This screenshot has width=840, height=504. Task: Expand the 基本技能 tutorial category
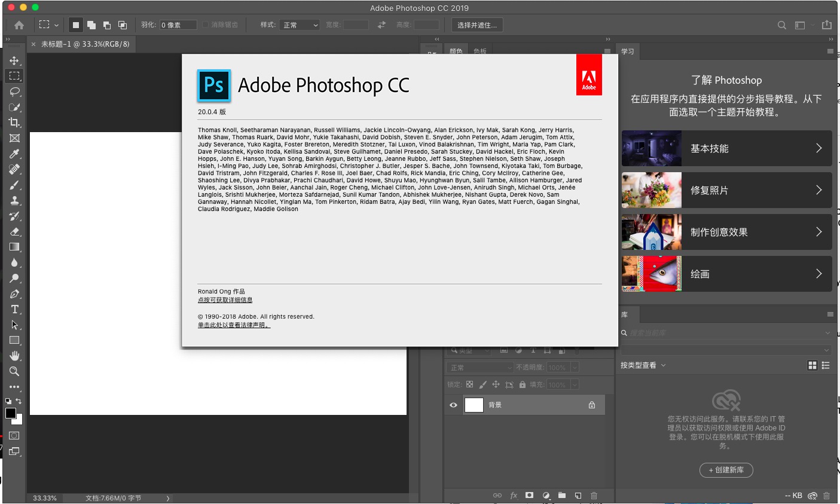coord(726,148)
